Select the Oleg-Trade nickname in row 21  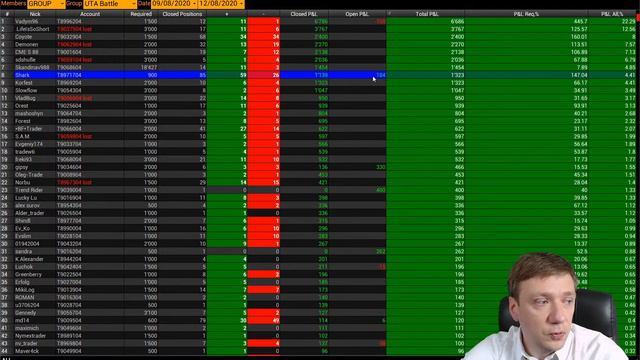[29, 175]
